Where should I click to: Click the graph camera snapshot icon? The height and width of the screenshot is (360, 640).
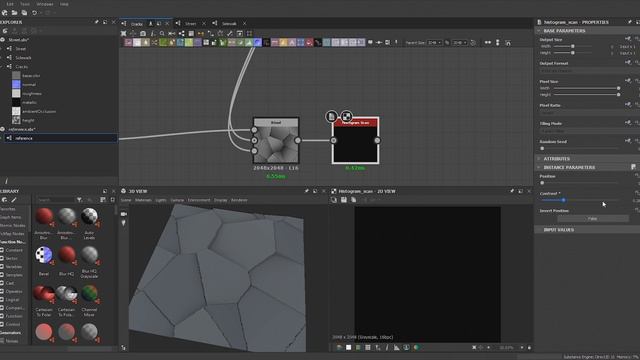pyautogui.click(x=143, y=33)
